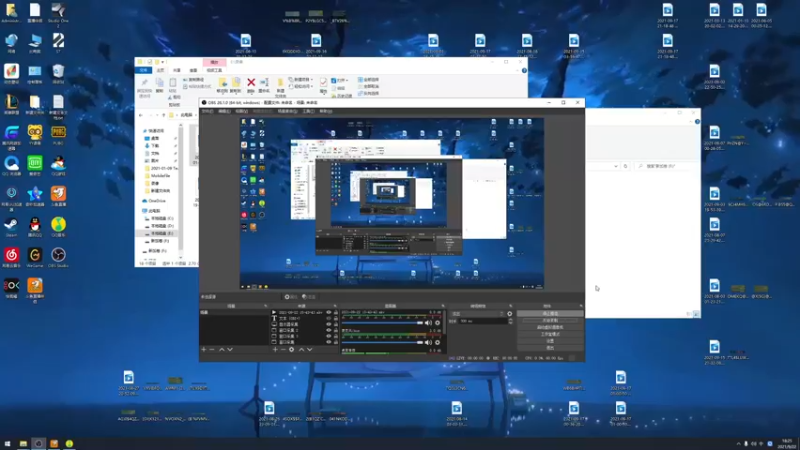Click 停止推流 stop streaming button

pos(550,313)
